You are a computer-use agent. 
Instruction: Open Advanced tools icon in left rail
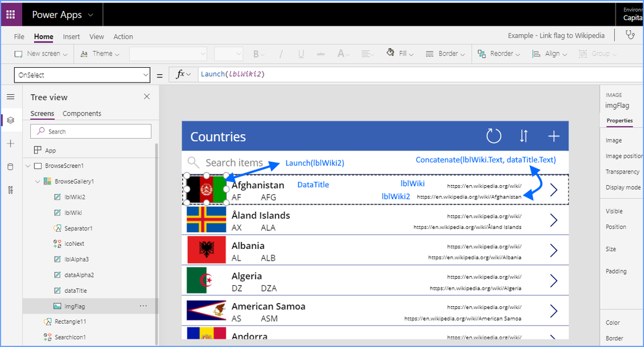(x=11, y=190)
